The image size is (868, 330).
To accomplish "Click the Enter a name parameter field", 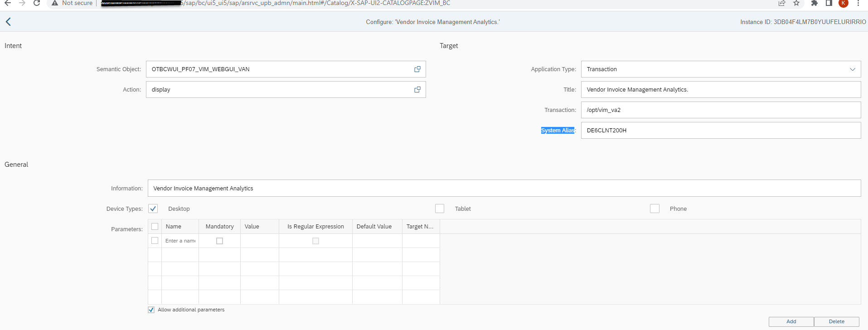I will pyautogui.click(x=180, y=241).
